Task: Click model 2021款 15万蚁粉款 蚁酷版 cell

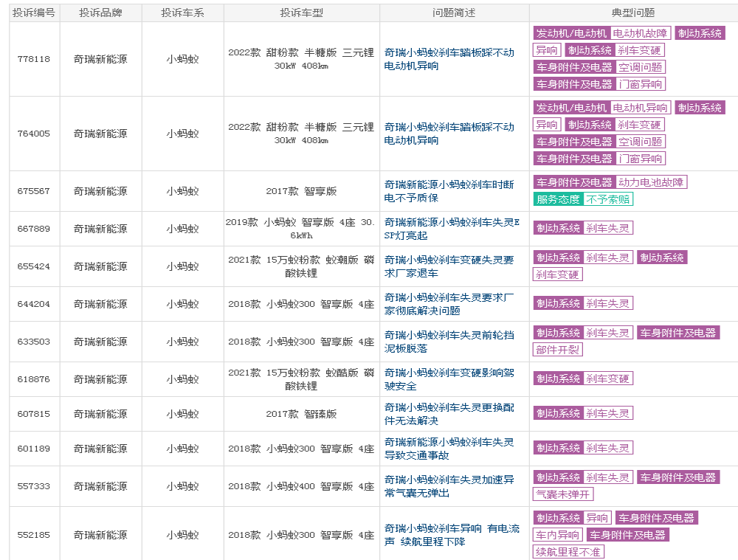Action: [x=302, y=379]
